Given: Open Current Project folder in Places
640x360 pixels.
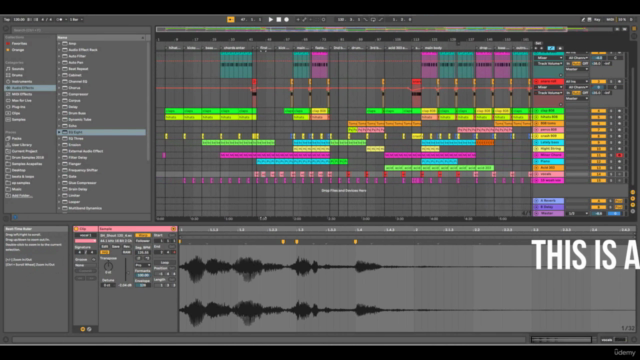Looking at the screenshot, I should point(24,151).
